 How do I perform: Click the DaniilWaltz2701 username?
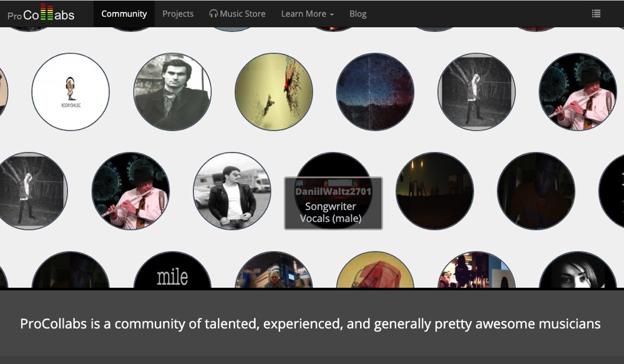pos(333,191)
